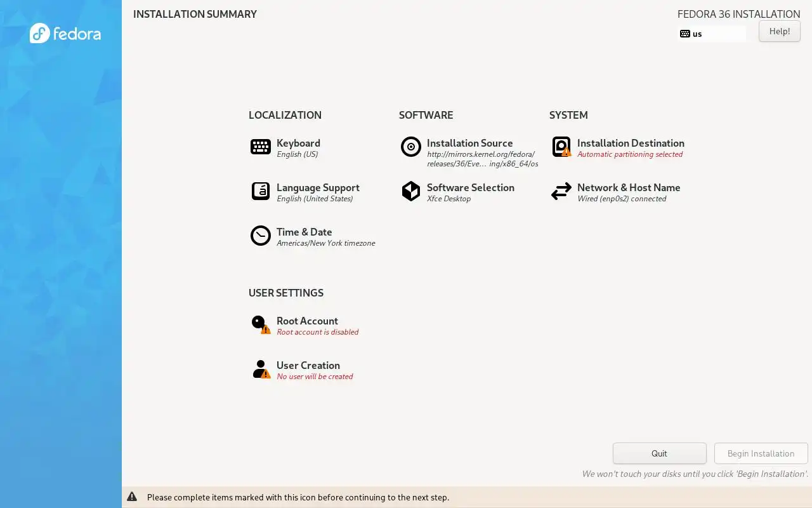Open the Keyboard layout icon

pyautogui.click(x=261, y=147)
